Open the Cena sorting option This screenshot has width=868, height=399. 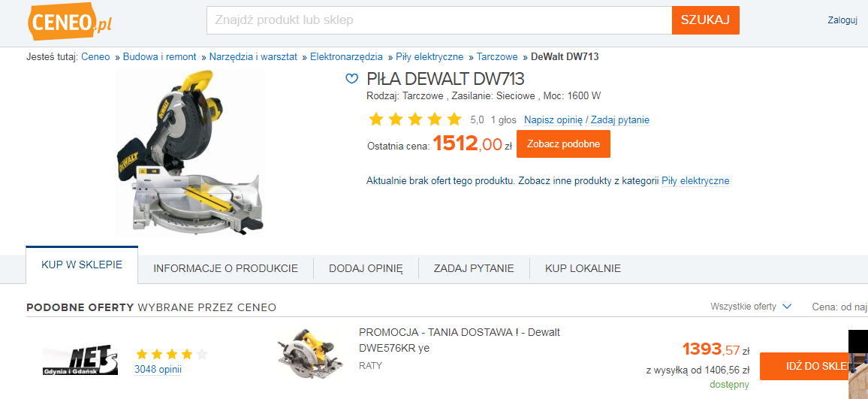coord(839,307)
